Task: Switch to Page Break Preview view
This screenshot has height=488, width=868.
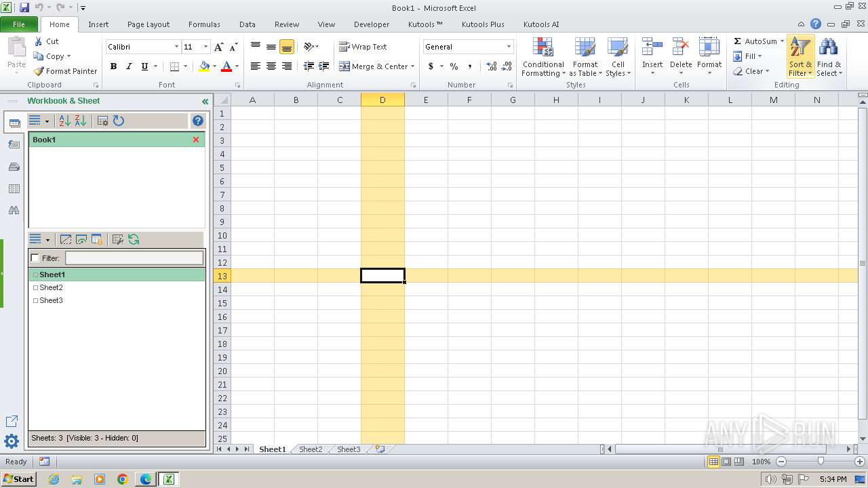Action: [739, 462]
